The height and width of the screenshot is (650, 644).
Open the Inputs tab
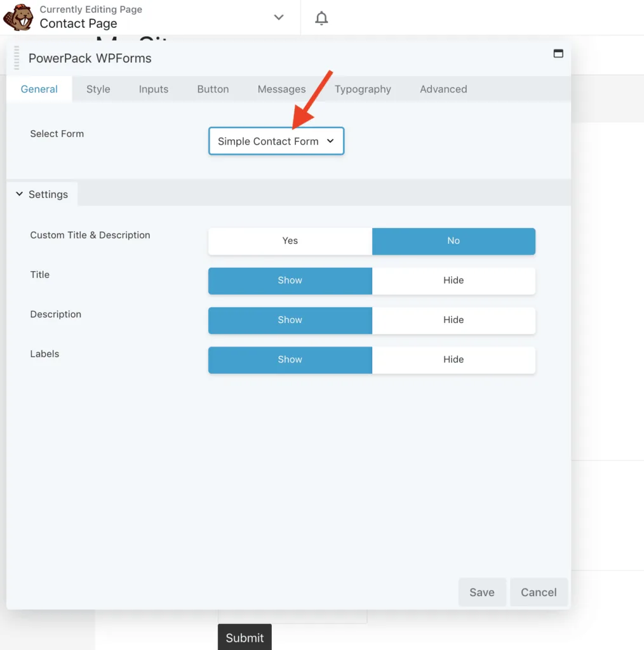pos(154,89)
